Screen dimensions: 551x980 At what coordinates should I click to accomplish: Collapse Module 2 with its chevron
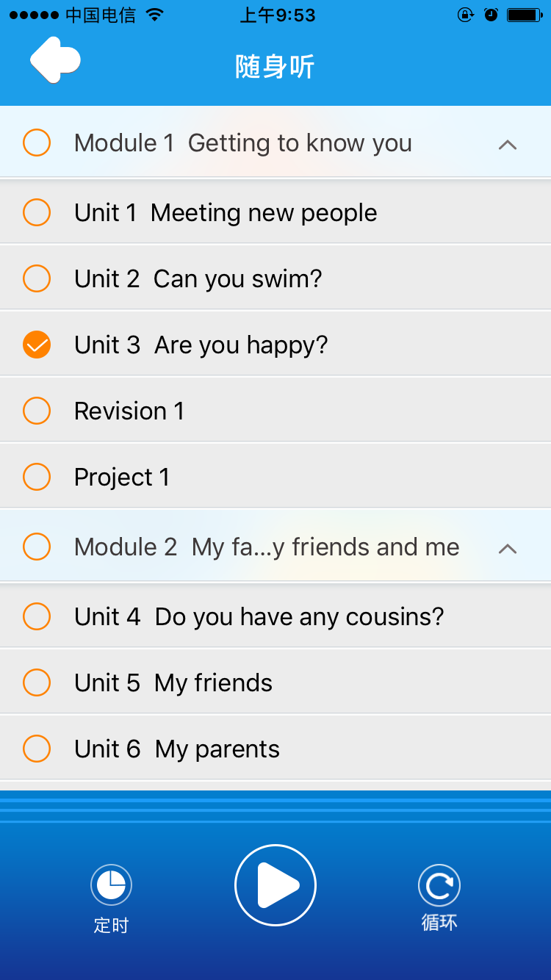[508, 549]
